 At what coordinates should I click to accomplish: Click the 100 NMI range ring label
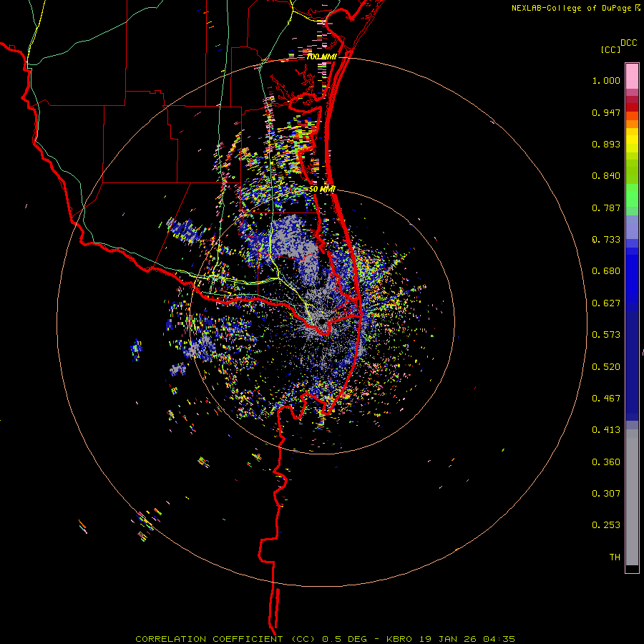click(x=321, y=57)
